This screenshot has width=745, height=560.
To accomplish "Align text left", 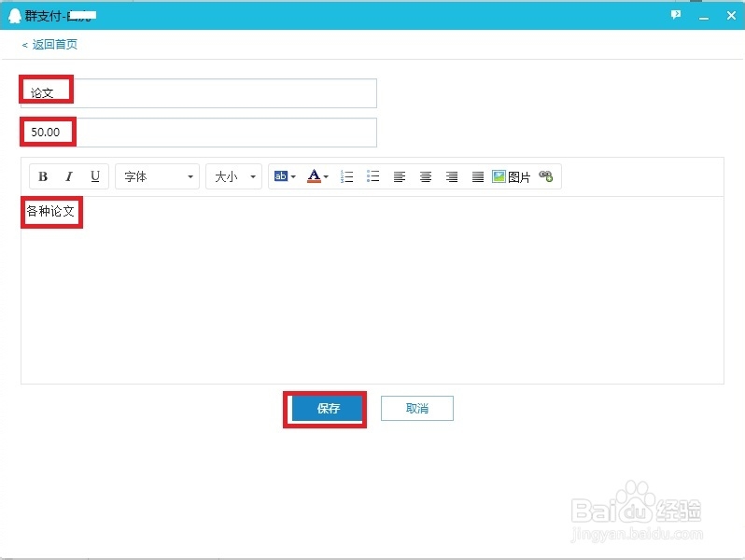I will [x=400, y=176].
